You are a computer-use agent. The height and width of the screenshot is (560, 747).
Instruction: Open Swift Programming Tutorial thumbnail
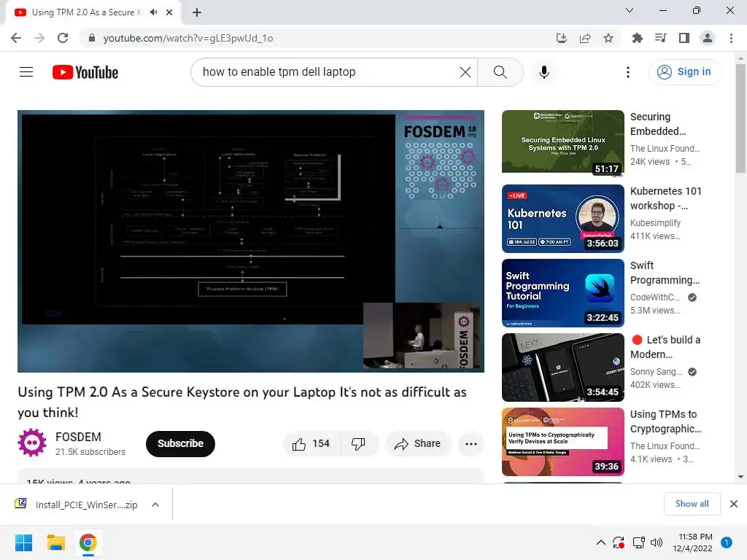point(563,293)
